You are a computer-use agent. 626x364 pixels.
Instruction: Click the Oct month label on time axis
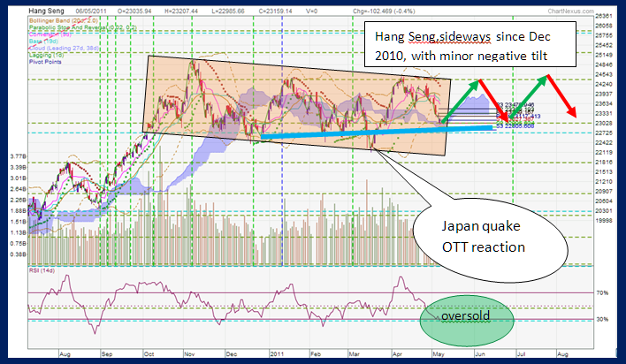(x=149, y=354)
